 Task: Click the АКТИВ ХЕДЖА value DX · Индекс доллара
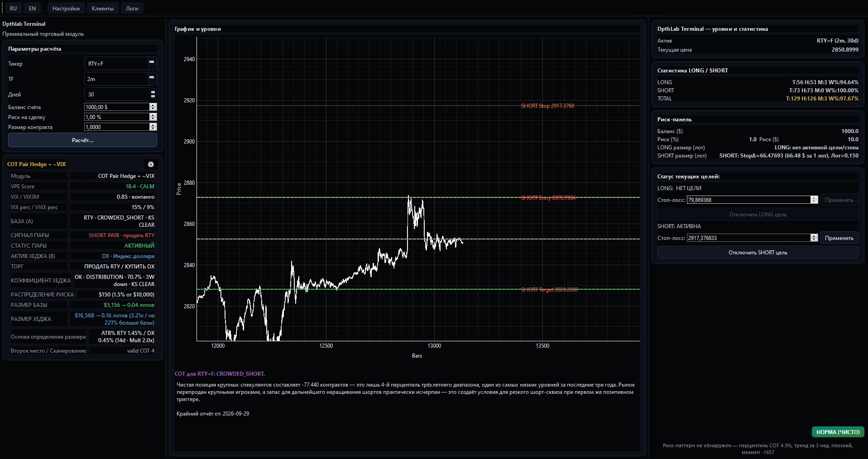point(128,256)
